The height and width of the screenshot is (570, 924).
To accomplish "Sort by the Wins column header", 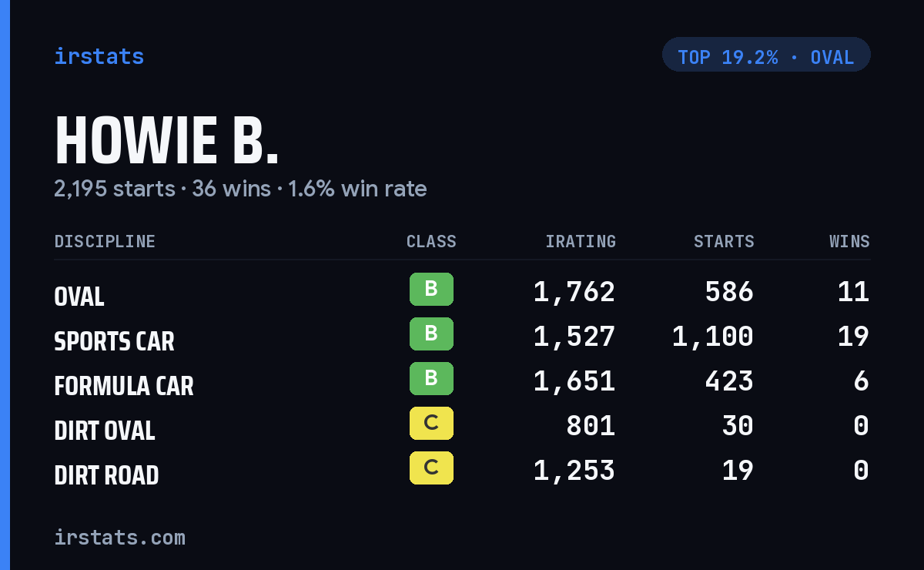I will (849, 242).
